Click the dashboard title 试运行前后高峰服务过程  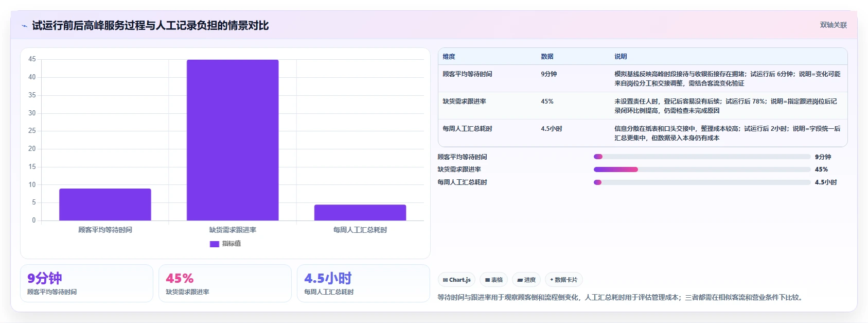[x=150, y=25]
